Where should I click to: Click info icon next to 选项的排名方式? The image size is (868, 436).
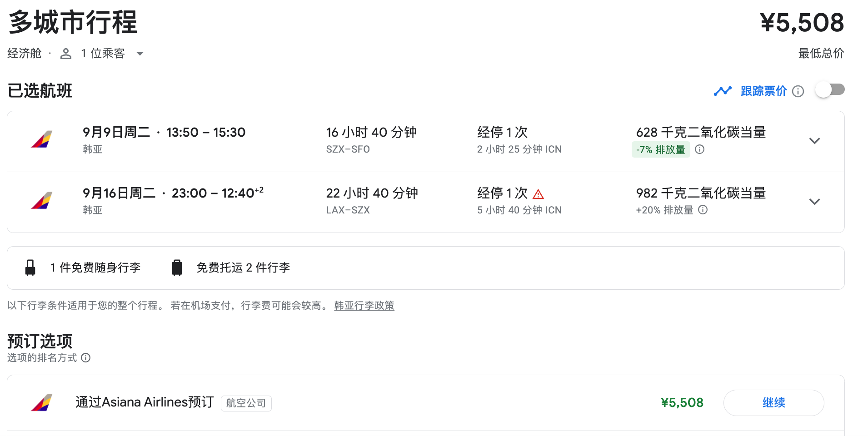click(86, 358)
